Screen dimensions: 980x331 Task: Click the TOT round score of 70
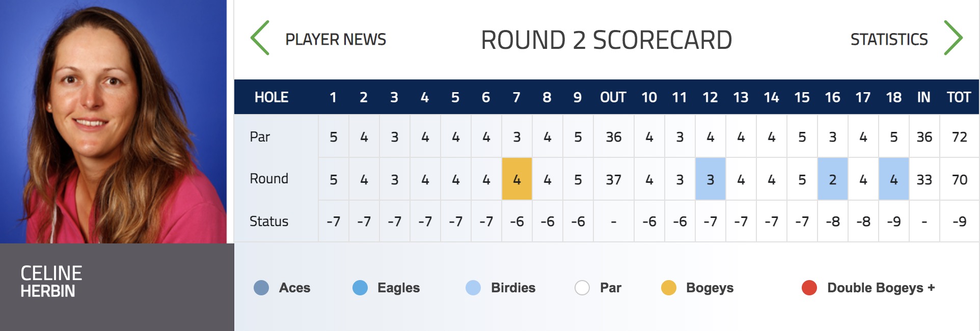coord(960,179)
